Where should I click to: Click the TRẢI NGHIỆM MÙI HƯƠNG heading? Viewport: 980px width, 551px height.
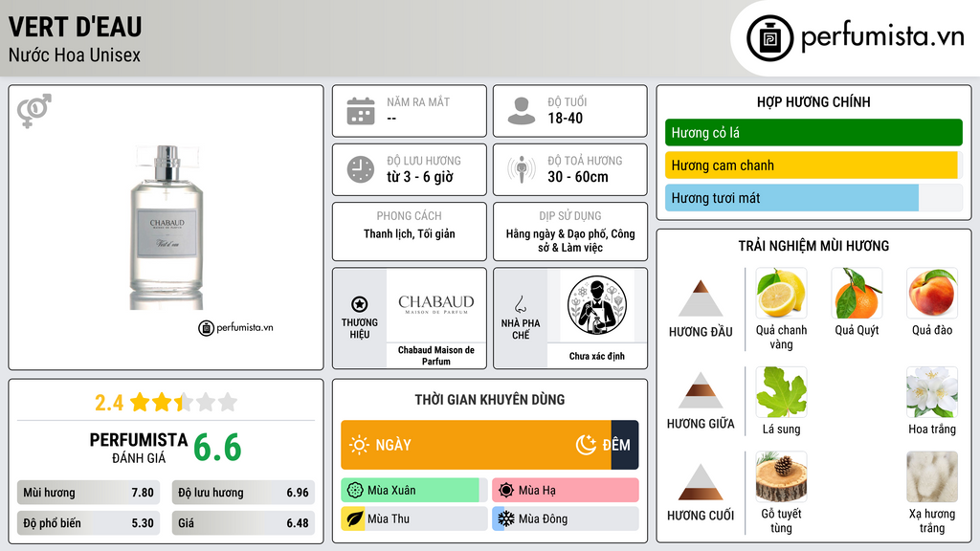pyautogui.click(x=813, y=246)
